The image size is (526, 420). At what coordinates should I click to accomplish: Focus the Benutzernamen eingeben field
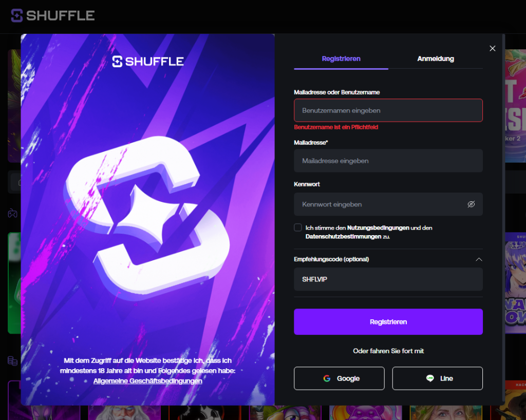click(388, 110)
